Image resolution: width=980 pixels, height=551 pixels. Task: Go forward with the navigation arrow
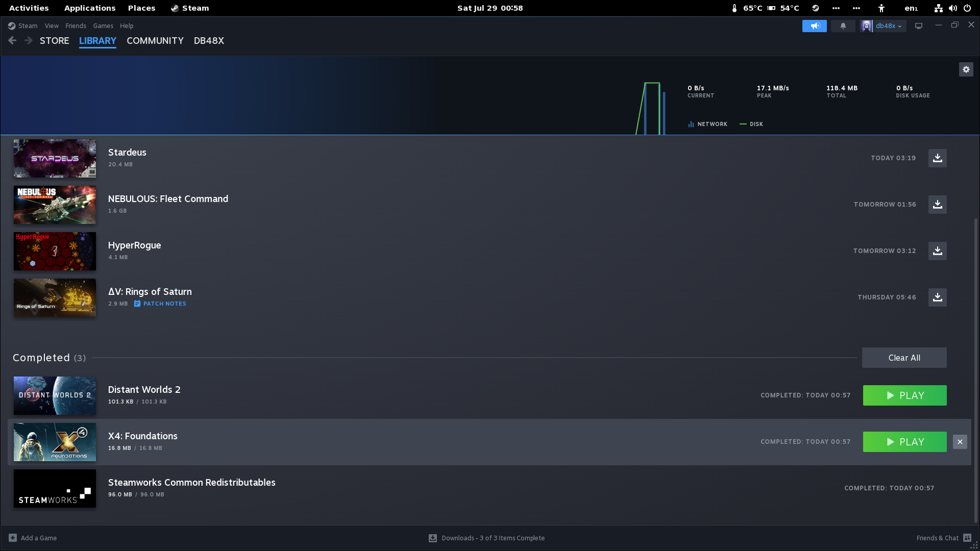29,40
